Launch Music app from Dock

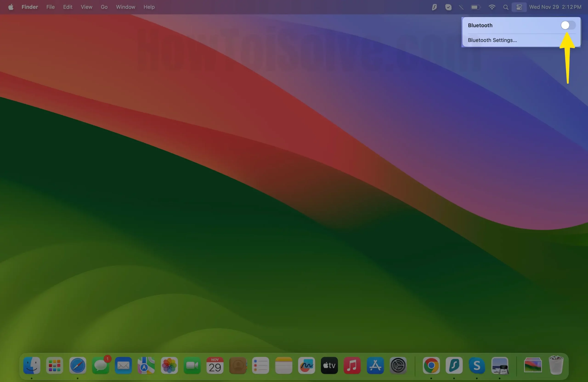pyautogui.click(x=352, y=365)
